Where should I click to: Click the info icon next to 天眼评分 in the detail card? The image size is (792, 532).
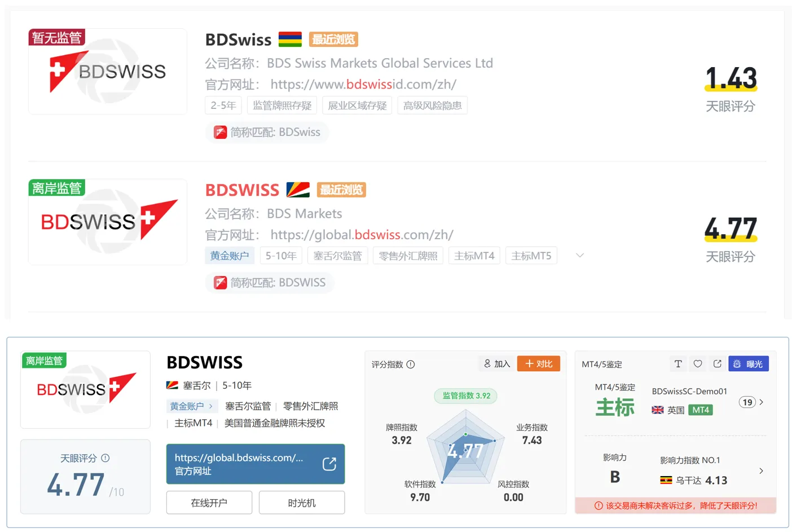click(x=105, y=458)
